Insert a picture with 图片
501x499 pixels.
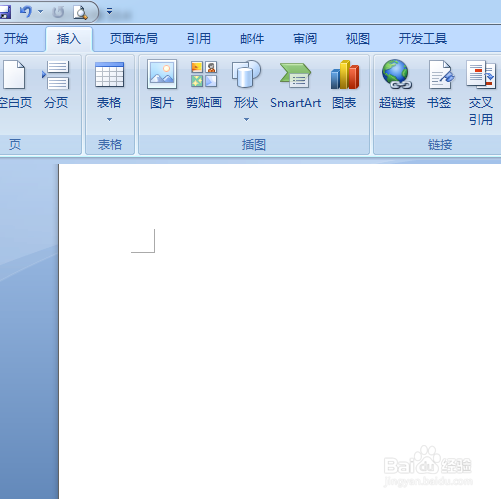pos(162,85)
